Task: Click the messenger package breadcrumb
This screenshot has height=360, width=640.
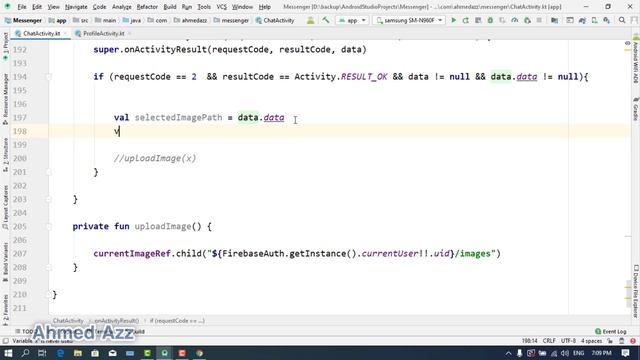Action: click(x=231, y=20)
